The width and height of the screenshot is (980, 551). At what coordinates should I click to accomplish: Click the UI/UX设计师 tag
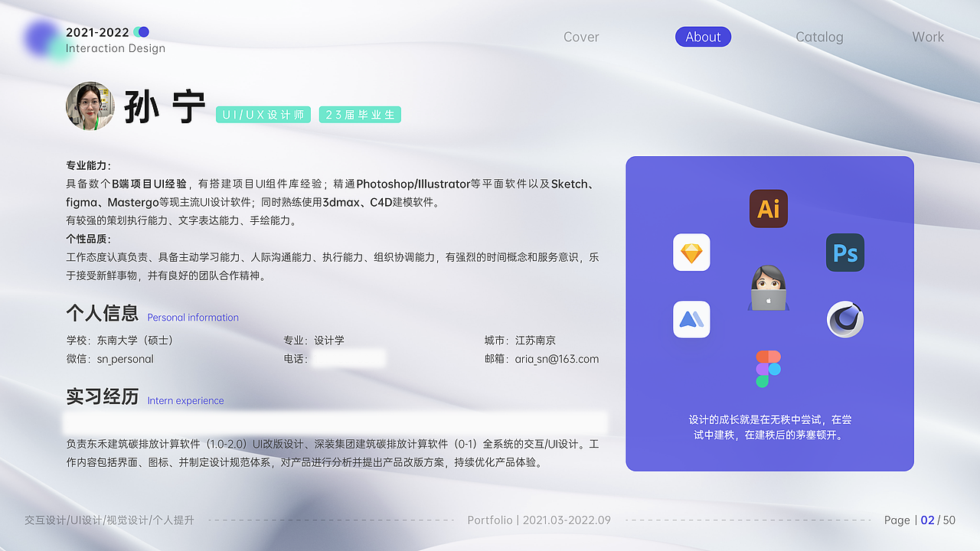coord(263,115)
